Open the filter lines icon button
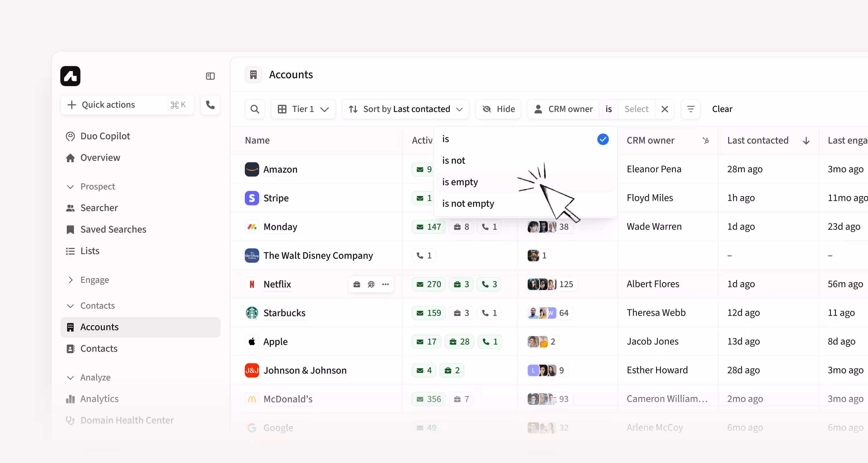The image size is (868, 463). pos(690,109)
